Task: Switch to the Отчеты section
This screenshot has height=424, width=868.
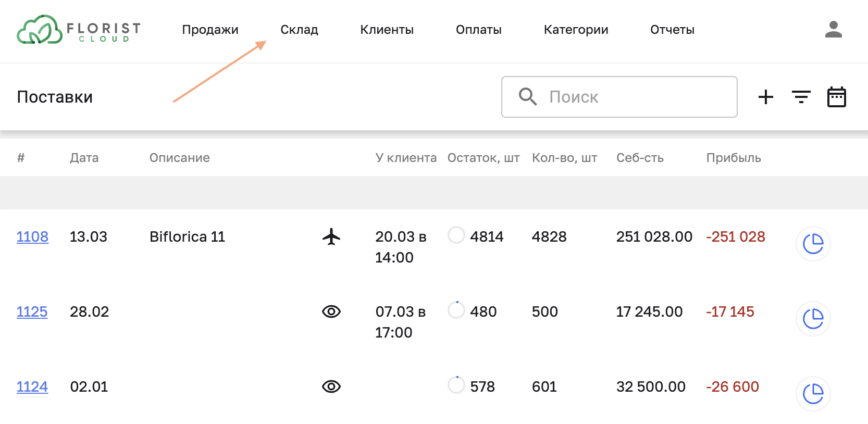Action: [x=672, y=30]
